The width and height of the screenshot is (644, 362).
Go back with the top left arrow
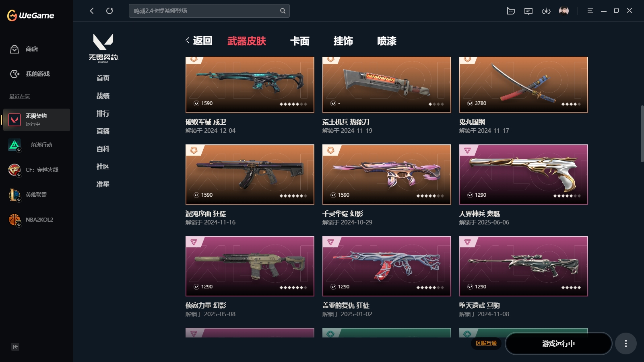[x=92, y=11]
